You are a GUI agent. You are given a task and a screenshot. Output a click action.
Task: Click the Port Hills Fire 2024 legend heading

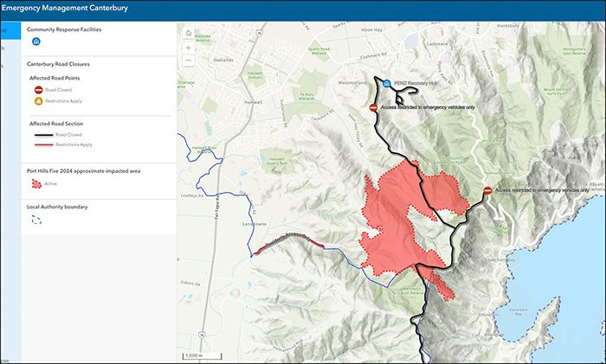84,170
